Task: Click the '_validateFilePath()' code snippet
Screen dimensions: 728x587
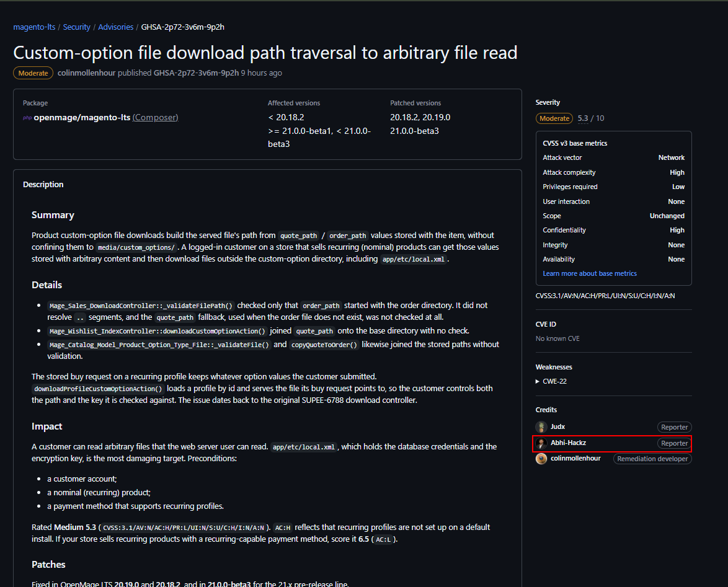Action: pyautogui.click(x=141, y=306)
